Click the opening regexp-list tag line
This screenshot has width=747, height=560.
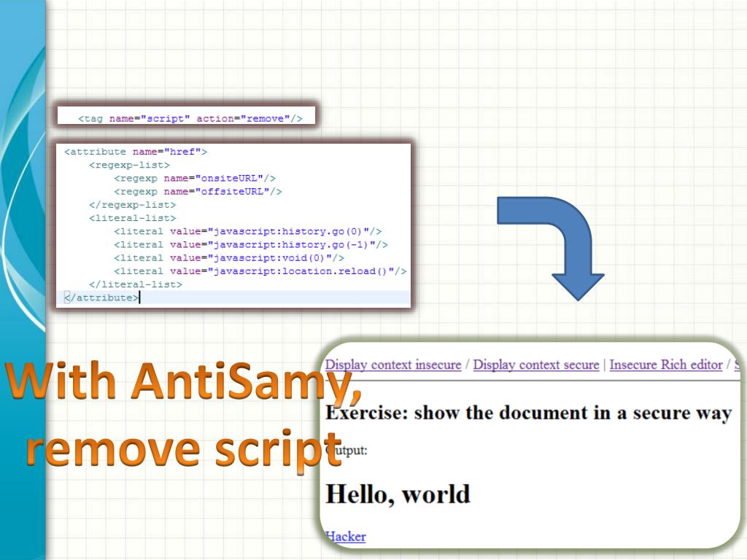[x=129, y=166]
